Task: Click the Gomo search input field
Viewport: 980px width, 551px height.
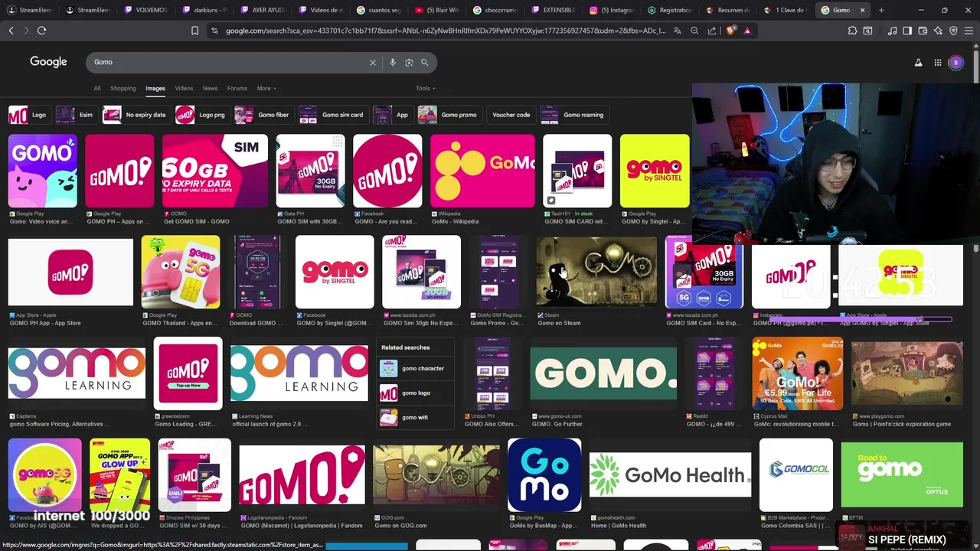Action: click(x=230, y=63)
